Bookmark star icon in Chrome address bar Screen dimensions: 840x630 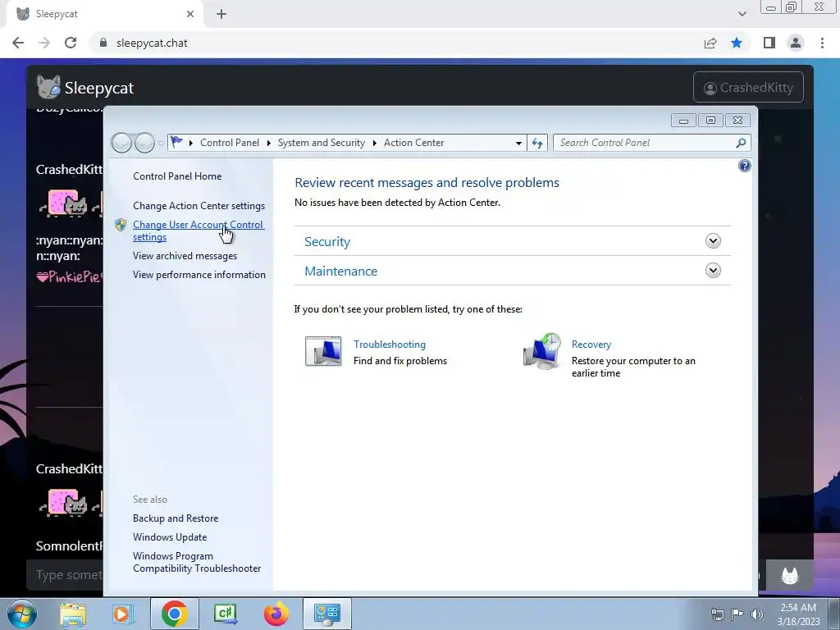737,43
